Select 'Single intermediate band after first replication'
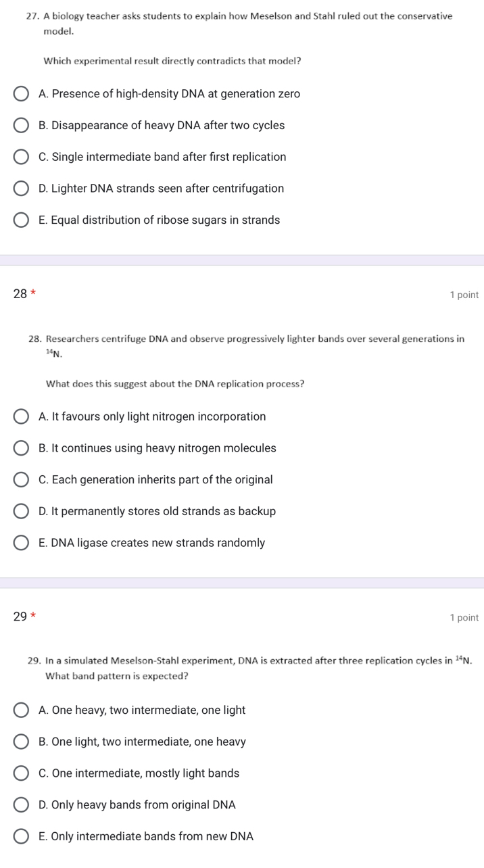Image resolution: width=484 pixels, height=868 pixels. point(21,156)
